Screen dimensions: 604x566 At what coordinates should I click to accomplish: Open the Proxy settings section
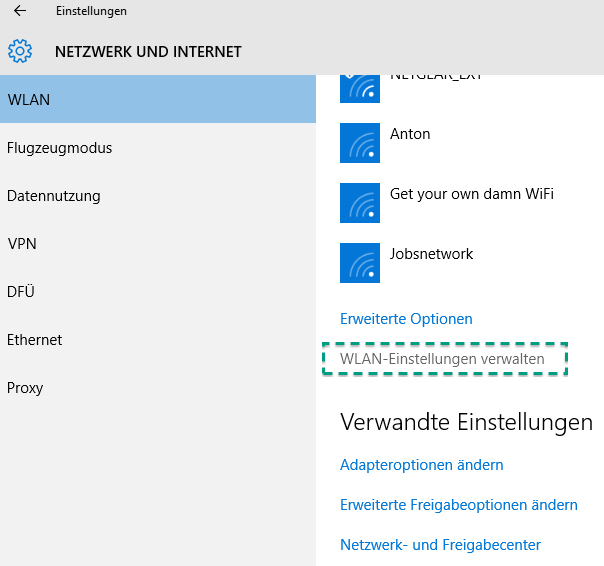tap(25, 388)
